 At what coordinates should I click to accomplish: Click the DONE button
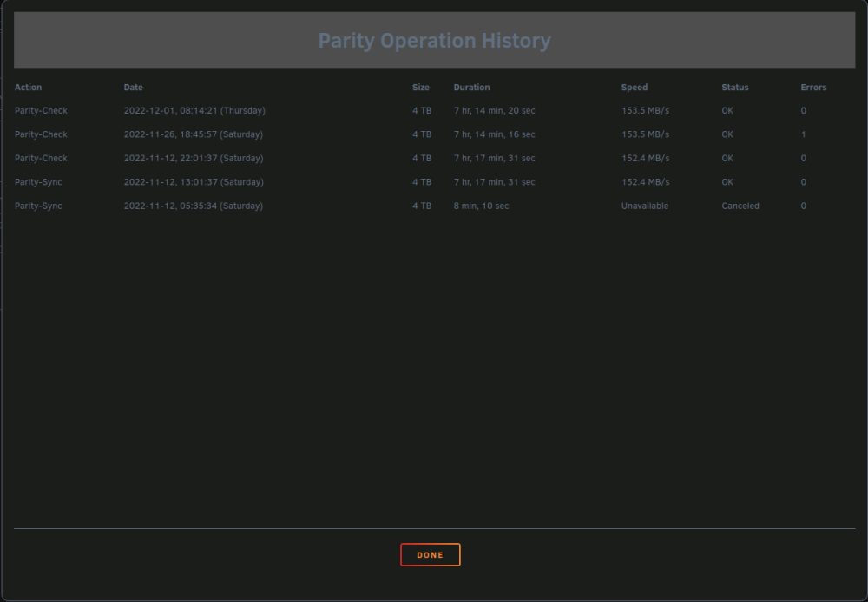pos(431,555)
